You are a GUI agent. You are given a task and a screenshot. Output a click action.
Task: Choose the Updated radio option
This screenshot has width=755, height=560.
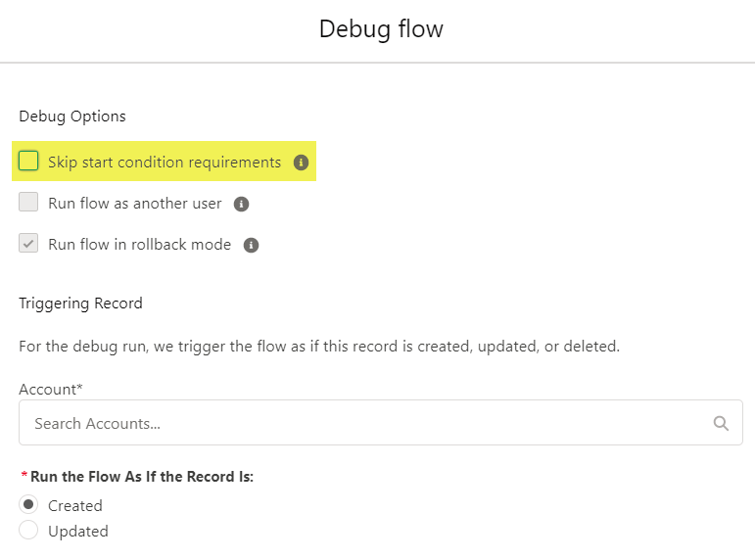(28, 530)
